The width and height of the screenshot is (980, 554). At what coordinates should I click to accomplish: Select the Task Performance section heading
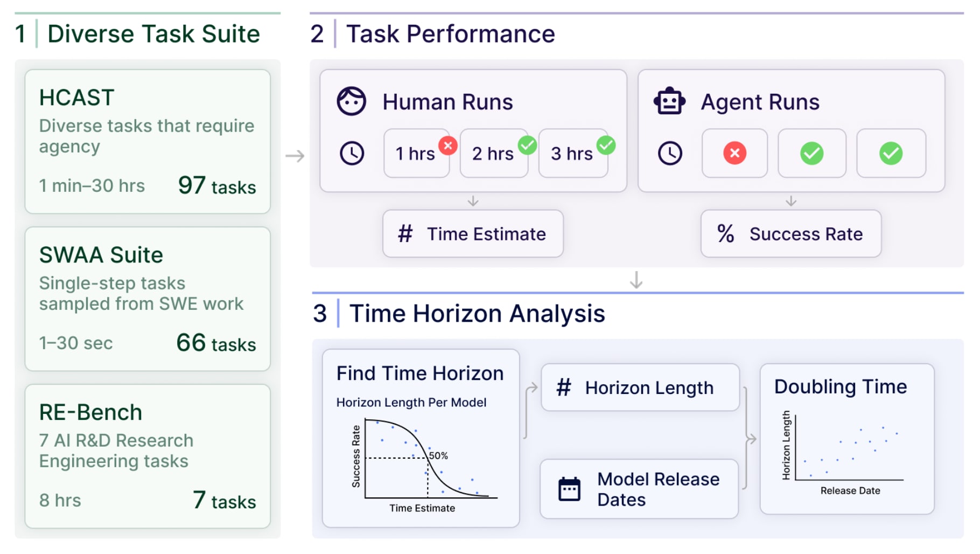(450, 34)
